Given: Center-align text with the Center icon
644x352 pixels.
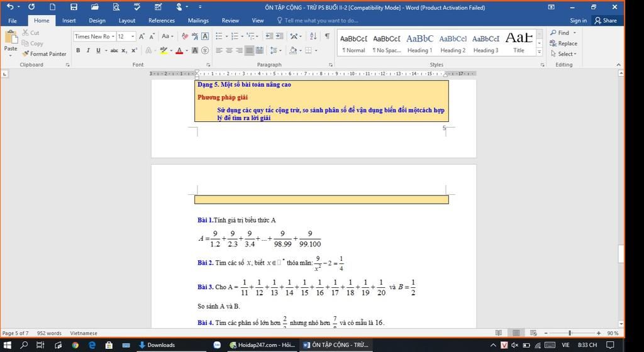Looking at the screenshot, I should point(229,50).
